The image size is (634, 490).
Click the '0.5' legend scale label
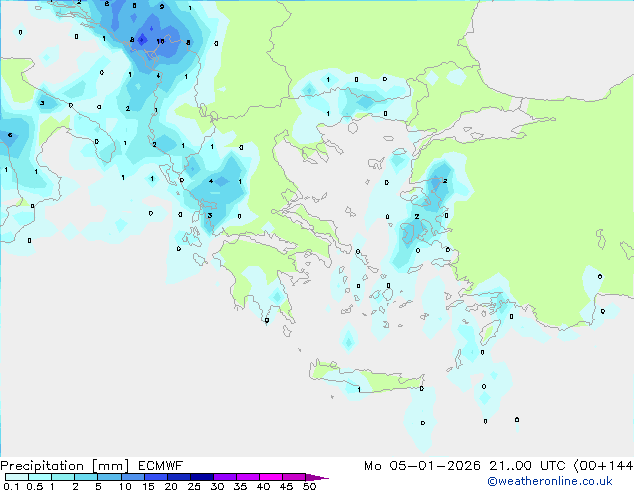pos(35,486)
